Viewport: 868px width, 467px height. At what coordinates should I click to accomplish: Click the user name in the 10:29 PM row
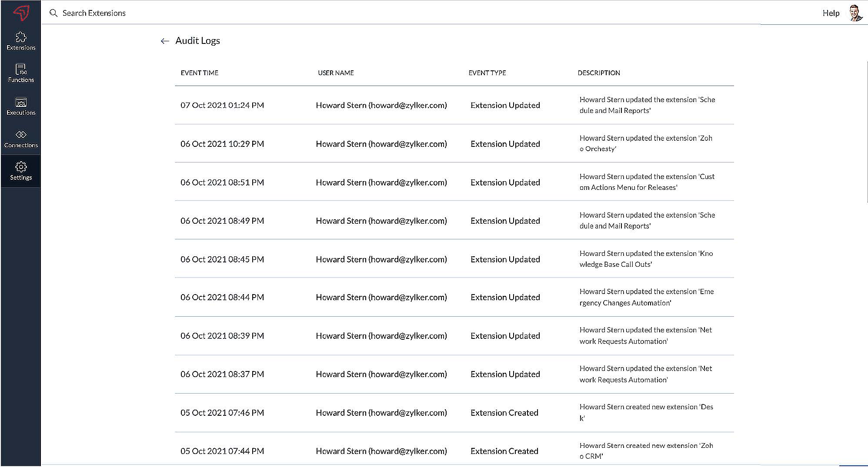coord(381,144)
